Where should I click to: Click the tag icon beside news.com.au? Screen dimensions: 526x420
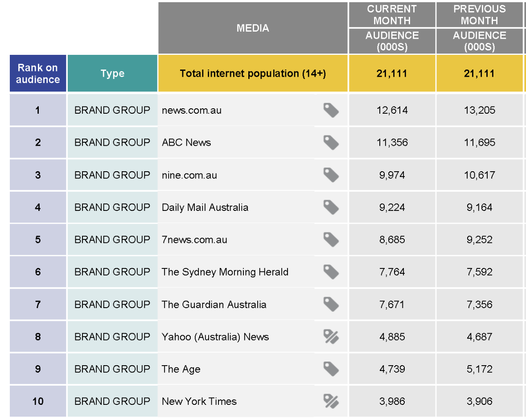pyautogui.click(x=331, y=111)
